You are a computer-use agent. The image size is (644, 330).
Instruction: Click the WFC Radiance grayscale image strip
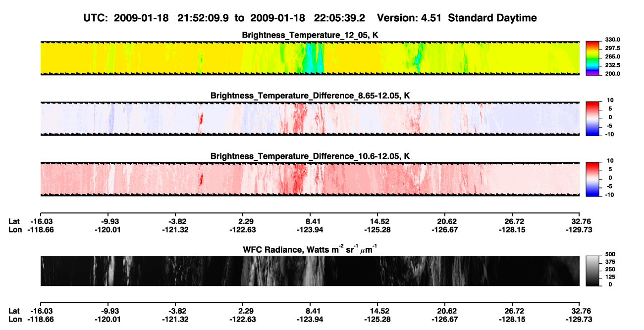(x=310, y=271)
